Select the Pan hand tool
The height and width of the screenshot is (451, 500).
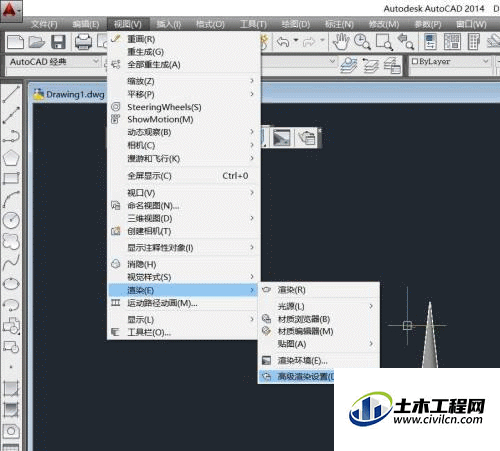(341, 42)
